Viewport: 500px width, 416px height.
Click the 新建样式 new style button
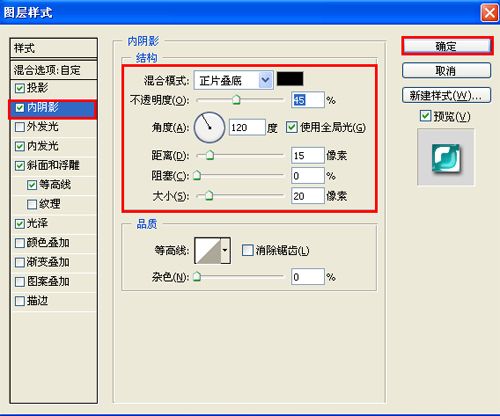point(447,96)
